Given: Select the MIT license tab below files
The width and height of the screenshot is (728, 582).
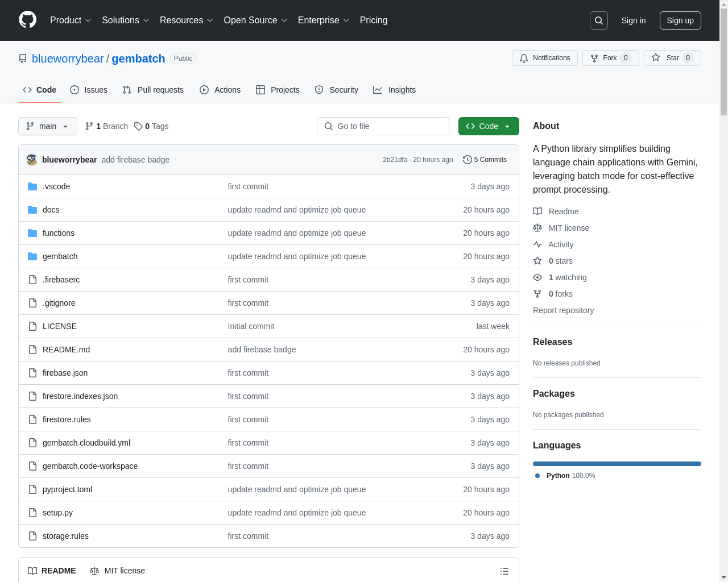Looking at the screenshot, I should pos(118,571).
